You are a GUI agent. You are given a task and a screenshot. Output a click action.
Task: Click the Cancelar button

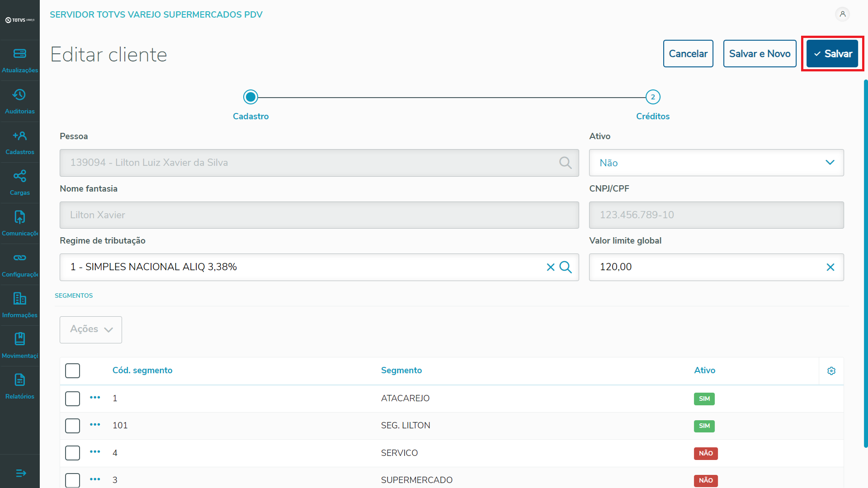pos(688,54)
